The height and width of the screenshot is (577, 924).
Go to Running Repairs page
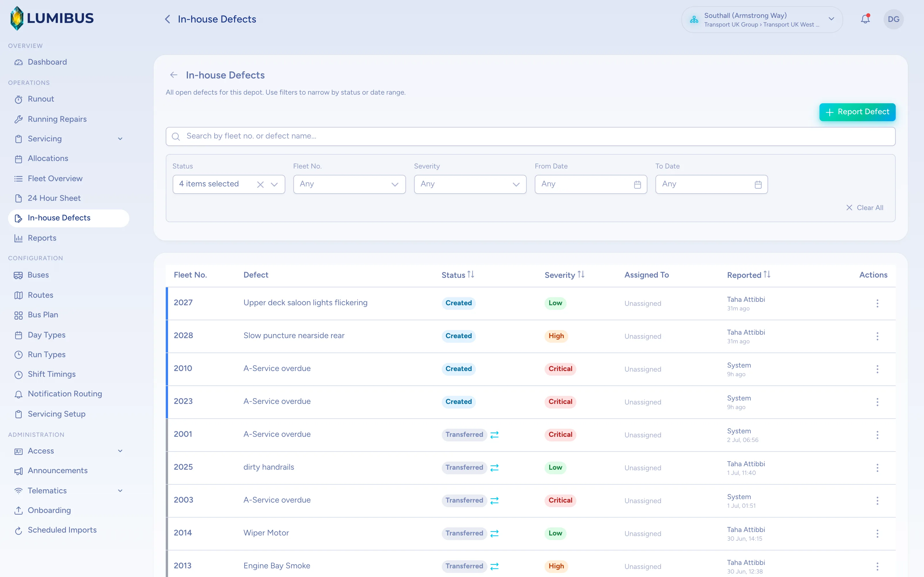click(x=57, y=119)
